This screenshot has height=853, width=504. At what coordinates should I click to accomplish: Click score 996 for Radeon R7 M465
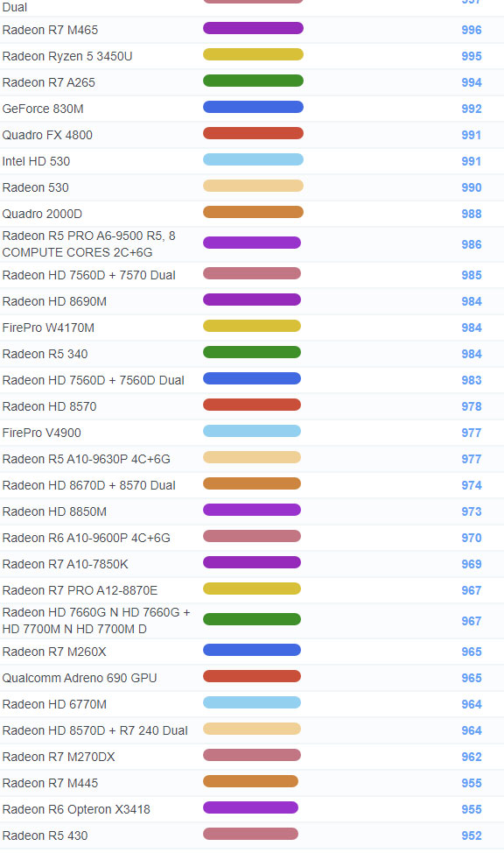click(472, 30)
